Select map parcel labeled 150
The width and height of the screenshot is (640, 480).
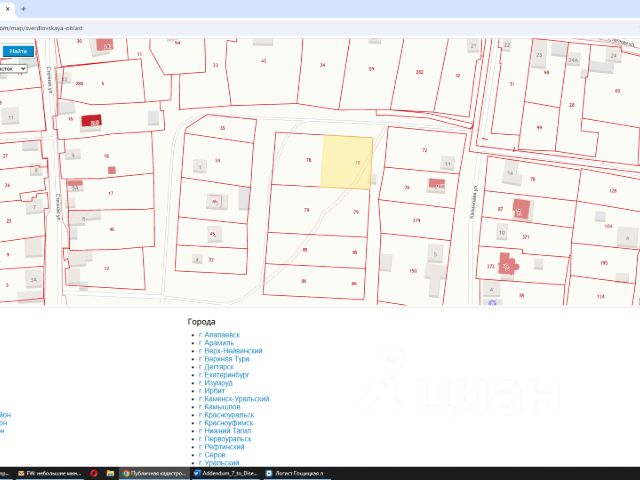pos(413,271)
